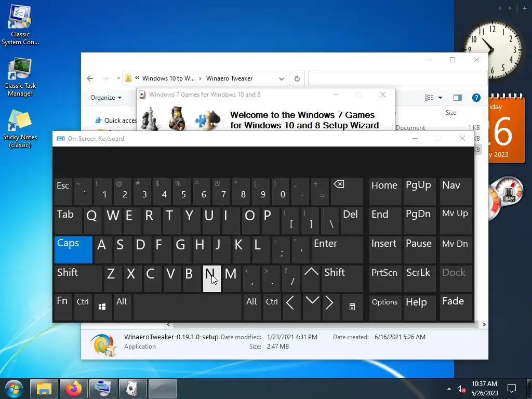The height and width of the screenshot is (399, 532).
Task: Show hidden tray icons arrow
Action: [x=449, y=389]
